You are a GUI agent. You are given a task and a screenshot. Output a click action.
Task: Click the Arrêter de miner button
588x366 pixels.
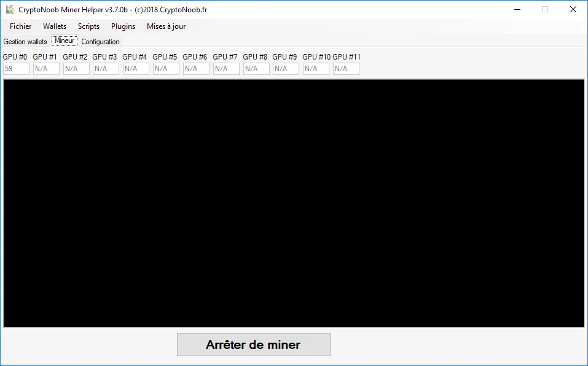pyautogui.click(x=254, y=345)
